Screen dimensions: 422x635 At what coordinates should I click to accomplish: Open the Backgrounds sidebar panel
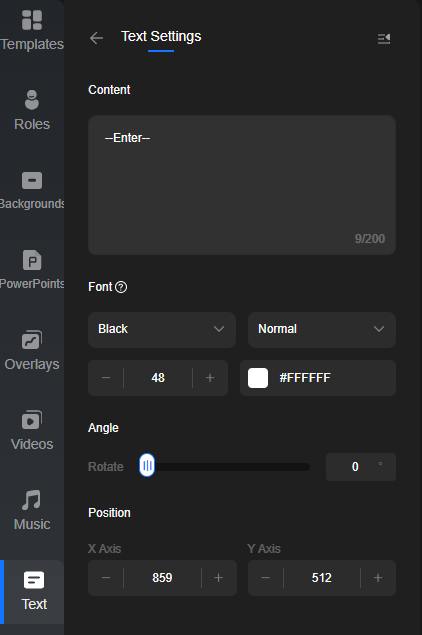[x=32, y=190]
